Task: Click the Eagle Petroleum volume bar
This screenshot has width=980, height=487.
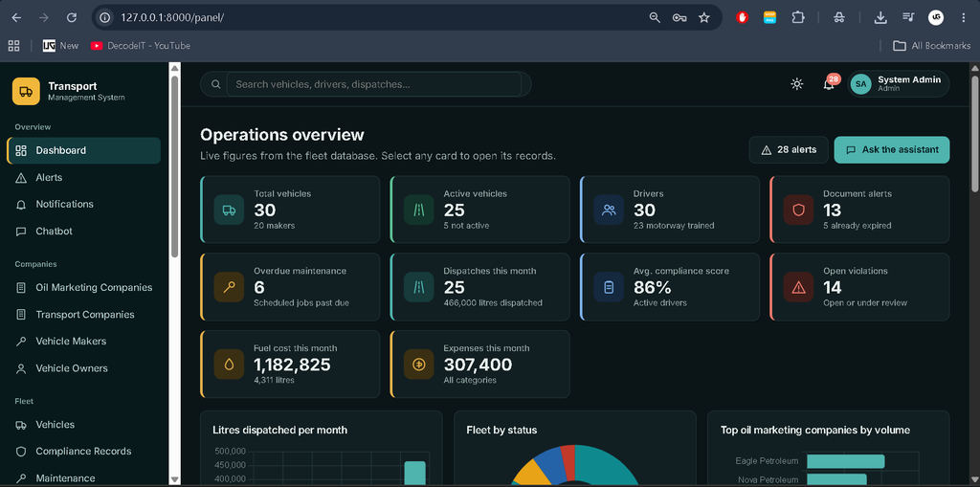Action: coord(846,461)
